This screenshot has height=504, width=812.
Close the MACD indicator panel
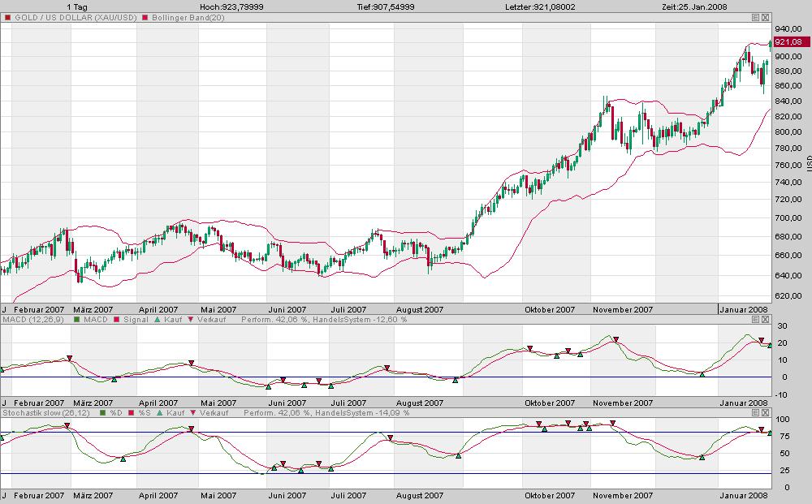coord(764,320)
